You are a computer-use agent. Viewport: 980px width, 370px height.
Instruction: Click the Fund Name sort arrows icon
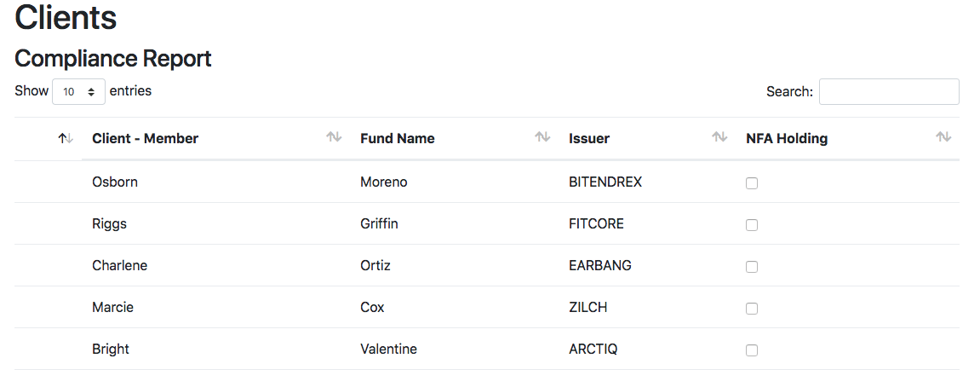[x=542, y=136]
